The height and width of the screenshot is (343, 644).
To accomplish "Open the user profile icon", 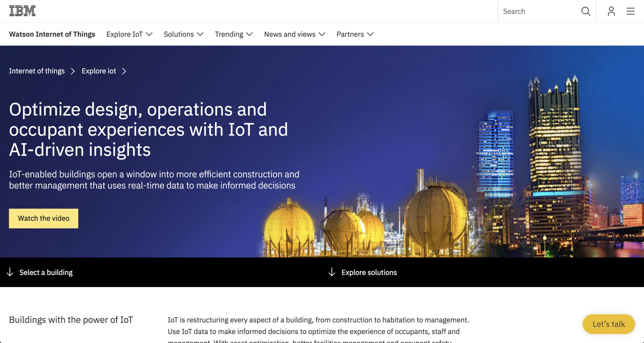I will click(611, 11).
